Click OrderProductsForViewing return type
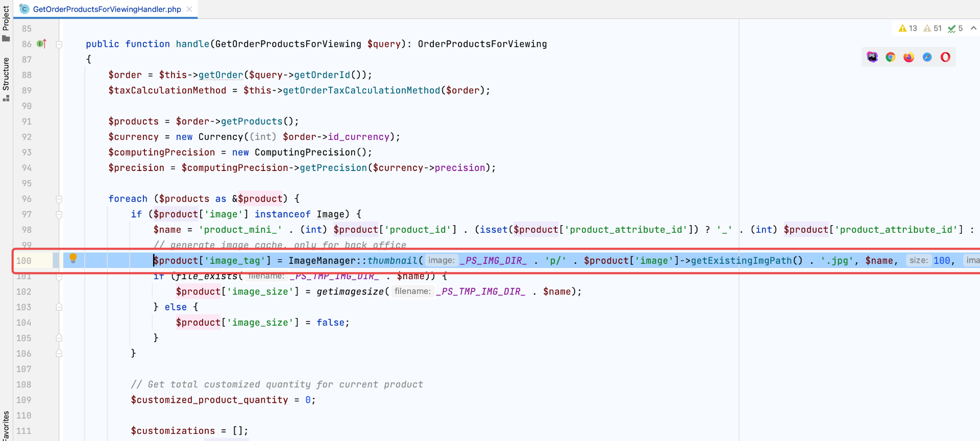The image size is (980, 441). (x=482, y=44)
